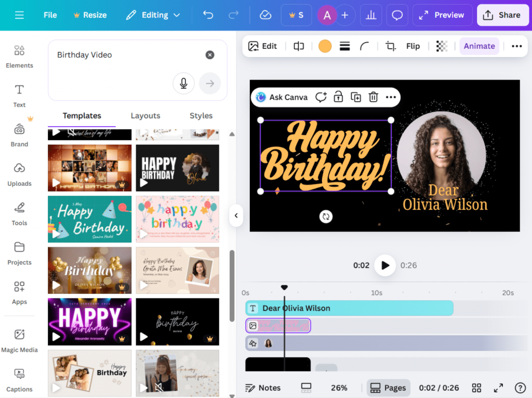The image size is (532, 398).
Task: Open the Projects sidebar panel
Action: [19, 253]
